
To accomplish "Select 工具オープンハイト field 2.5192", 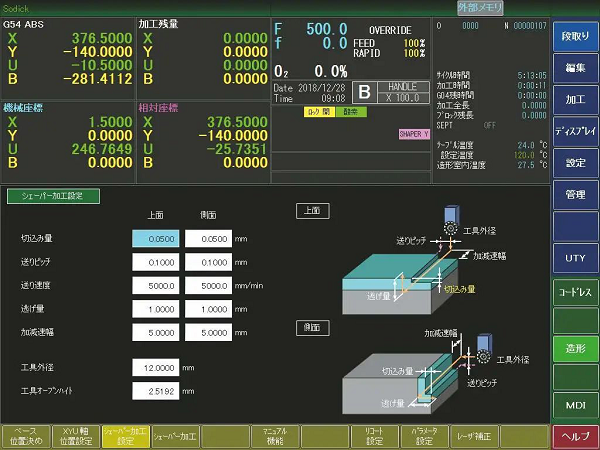I will pos(155,391).
